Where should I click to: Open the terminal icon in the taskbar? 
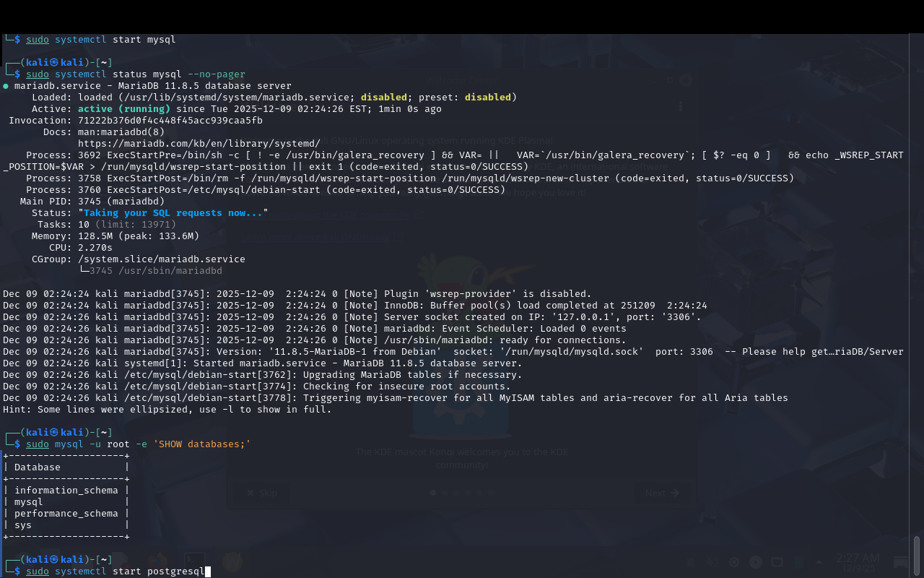tap(193, 561)
